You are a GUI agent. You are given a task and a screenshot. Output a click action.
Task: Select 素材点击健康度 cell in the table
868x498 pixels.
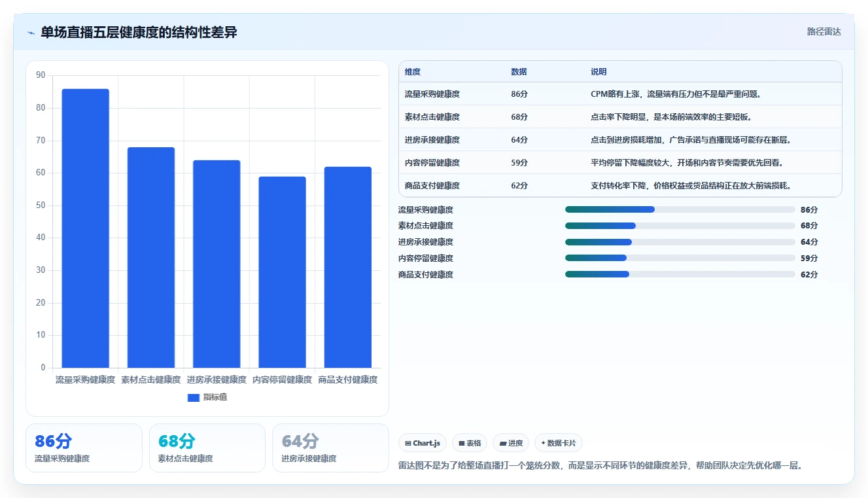coord(432,117)
